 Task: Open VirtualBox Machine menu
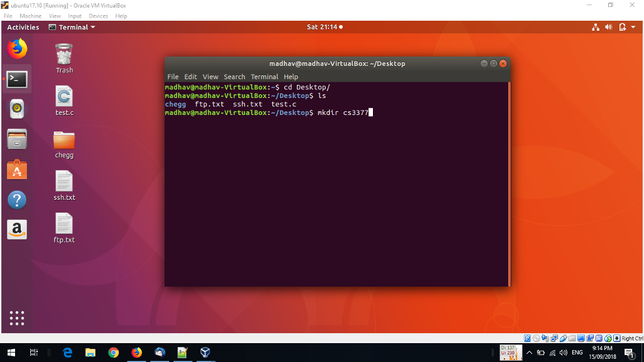30,16
